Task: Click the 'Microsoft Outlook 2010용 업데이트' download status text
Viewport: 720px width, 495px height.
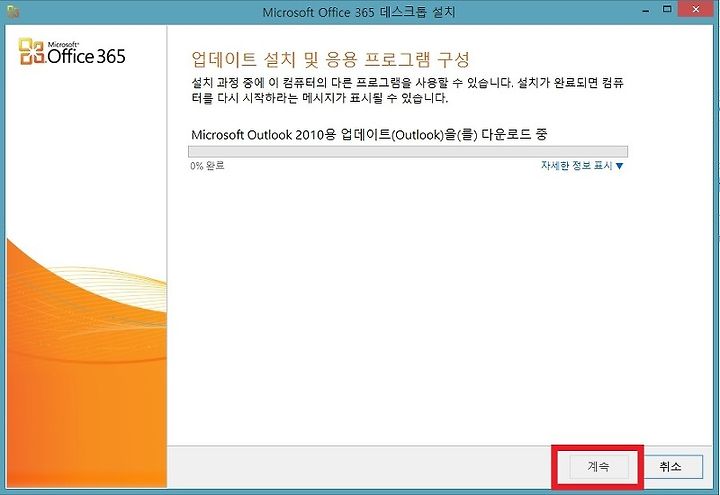Action: tap(369, 135)
